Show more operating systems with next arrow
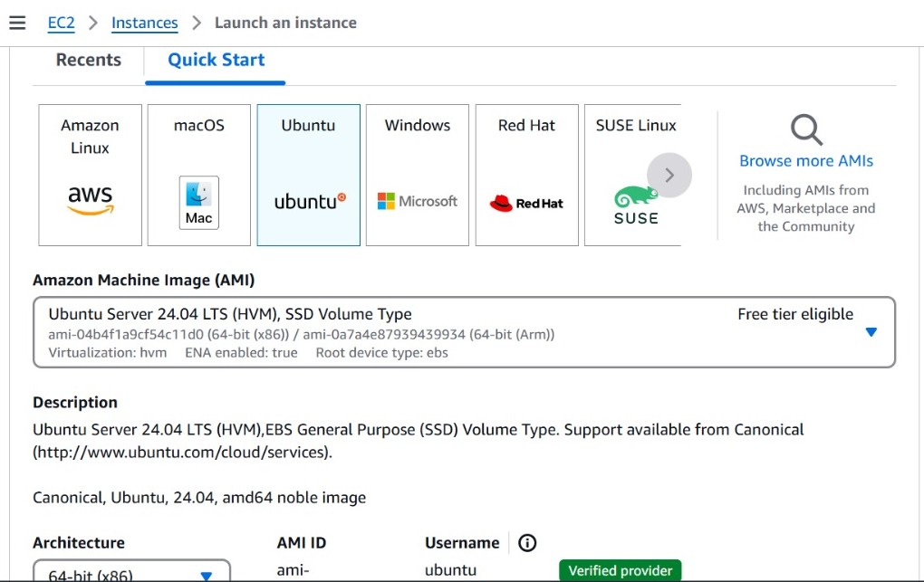The image size is (924, 582). (669, 175)
